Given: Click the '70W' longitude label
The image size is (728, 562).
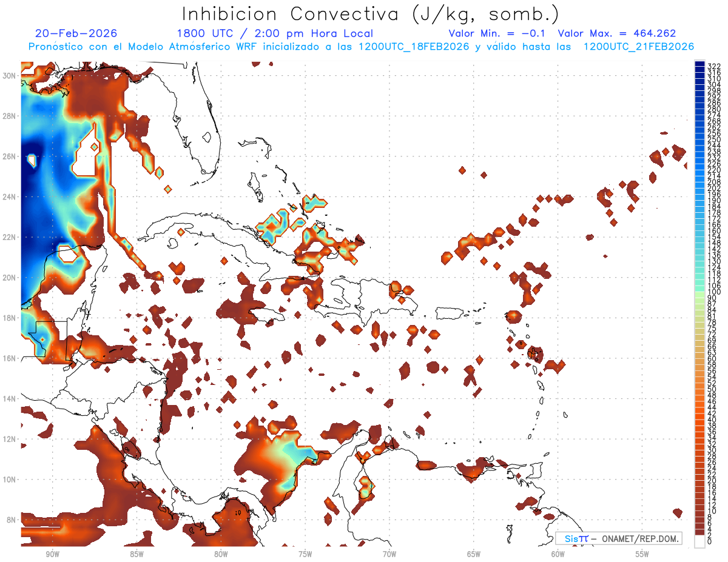Looking at the screenshot, I should click(389, 555).
